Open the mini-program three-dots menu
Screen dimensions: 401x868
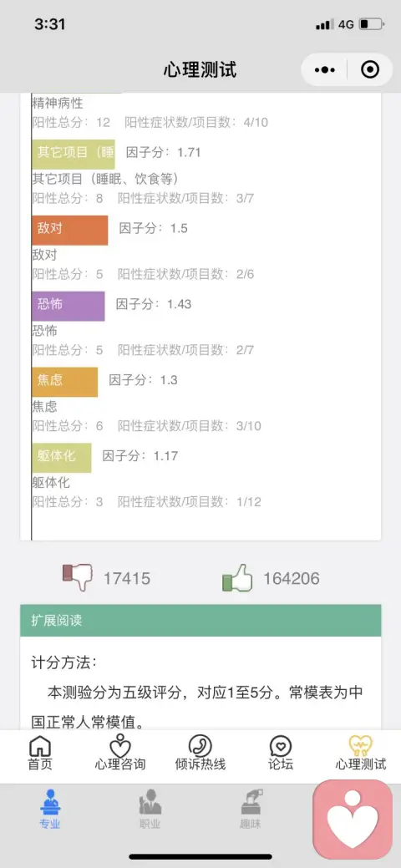tap(324, 69)
